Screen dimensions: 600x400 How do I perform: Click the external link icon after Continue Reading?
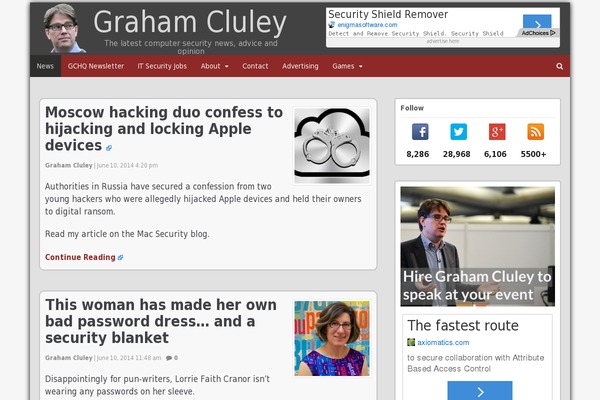coord(121,258)
